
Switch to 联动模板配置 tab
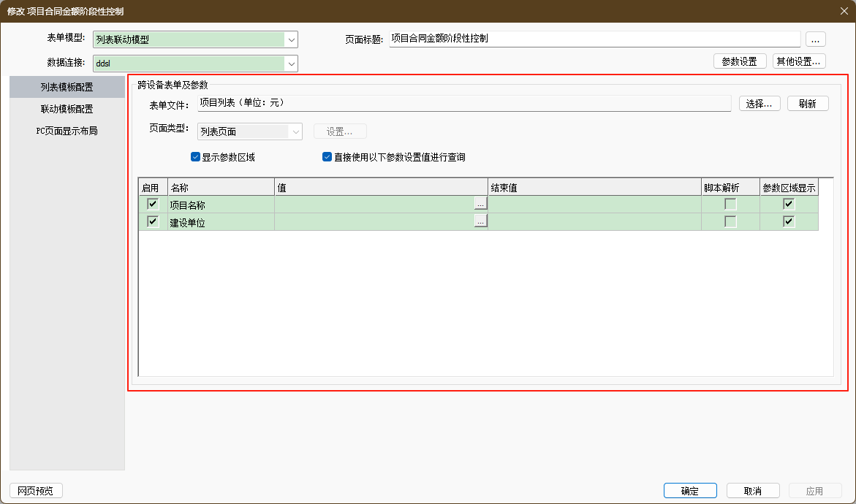67,110
